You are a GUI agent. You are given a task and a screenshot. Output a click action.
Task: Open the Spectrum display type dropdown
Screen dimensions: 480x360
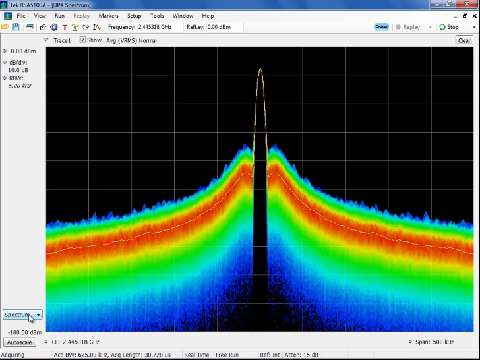coord(23,315)
